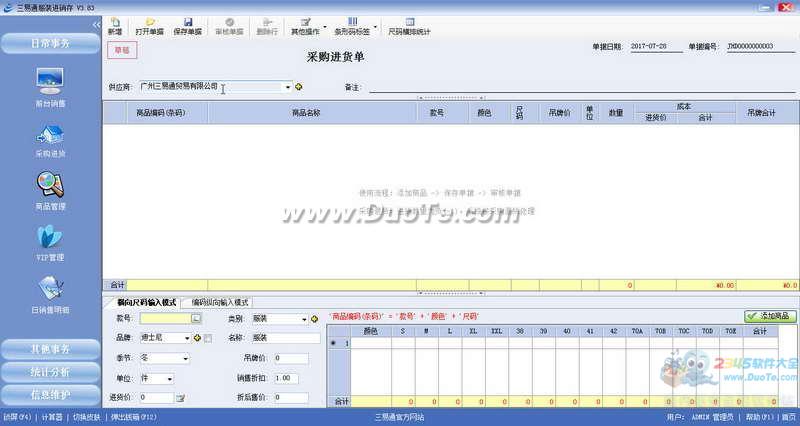The image size is (800, 426).
Task: Open the VIP管理 sidebar icon
Action: coord(50,237)
